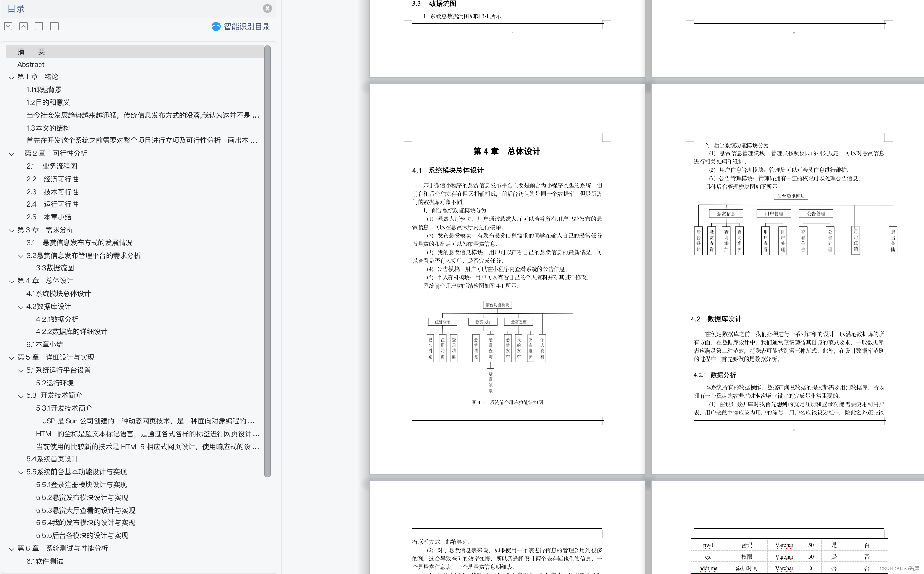The width and height of the screenshot is (924, 574).
Task: Open the HTML 的全称是超文本标记语言 outline entry
Action: 148,434
